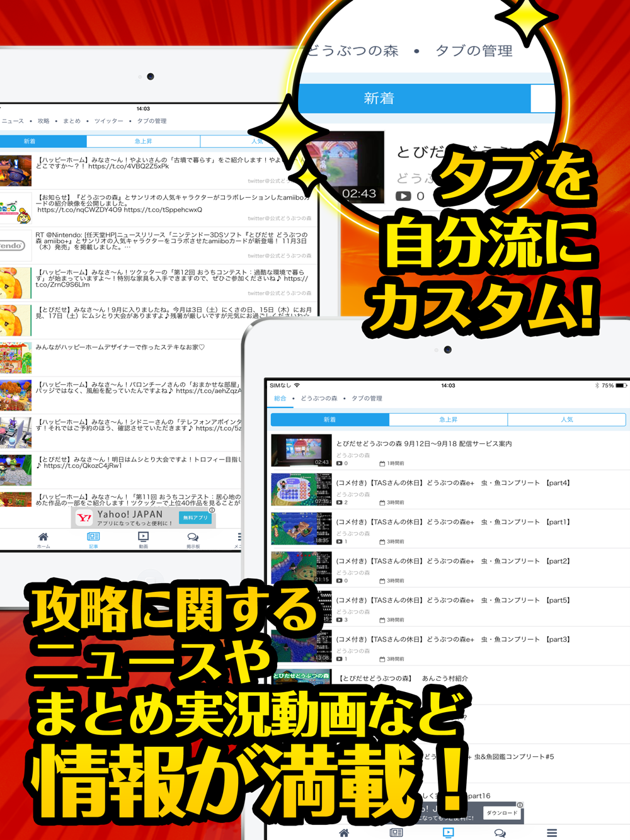Select the ニュース tab on left iPad
Viewport: 630px width, 840px height.
[12, 121]
